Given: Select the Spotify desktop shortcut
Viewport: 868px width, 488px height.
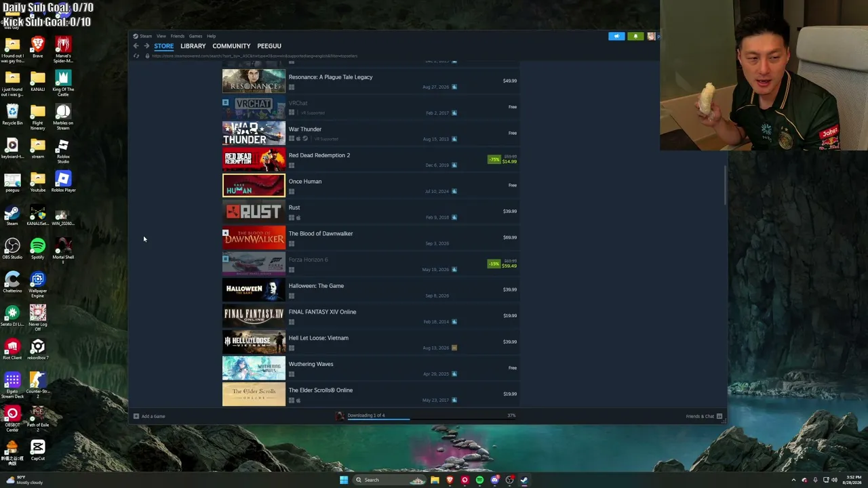Looking at the screenshot, I should 37,249.
